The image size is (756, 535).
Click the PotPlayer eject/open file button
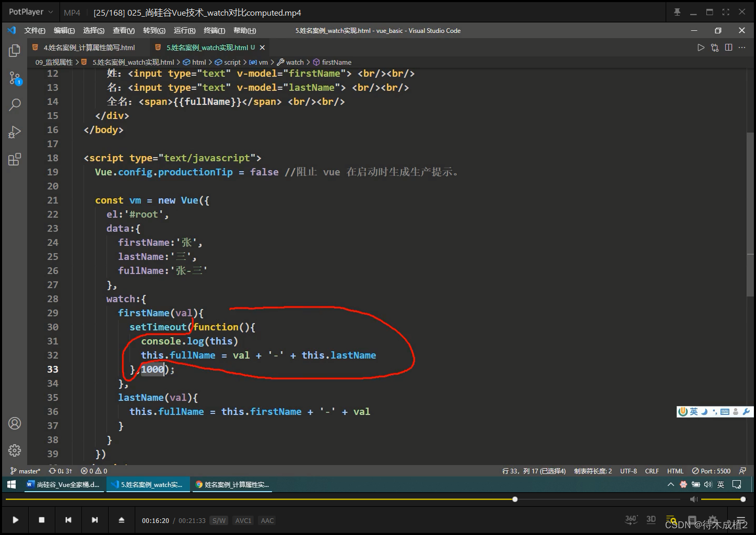(121, 520)
